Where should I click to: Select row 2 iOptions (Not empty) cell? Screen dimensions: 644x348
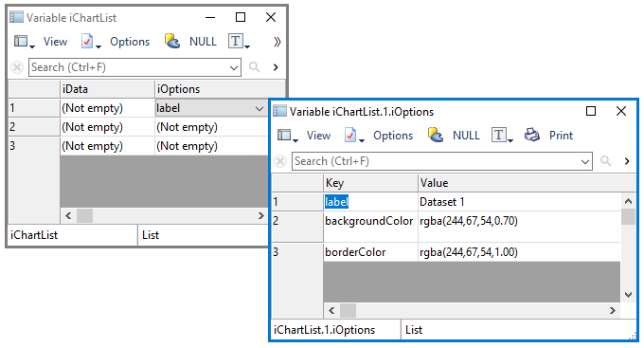click(x=212, y=127)
